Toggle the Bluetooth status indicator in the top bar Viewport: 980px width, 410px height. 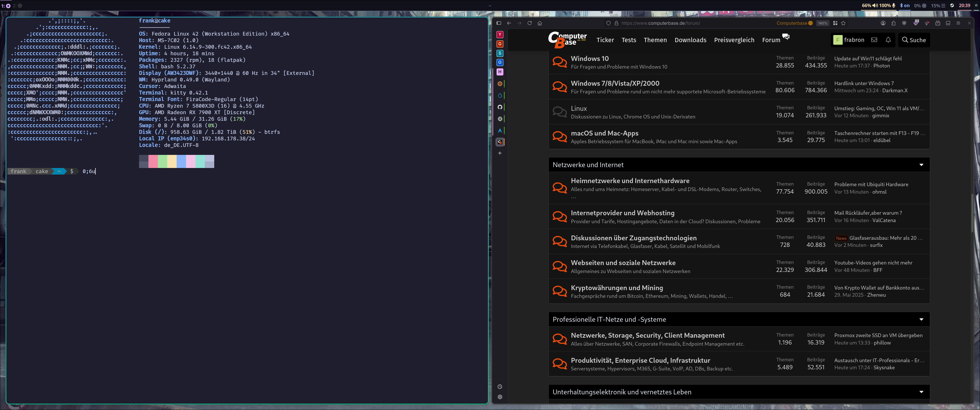point(904,5)
